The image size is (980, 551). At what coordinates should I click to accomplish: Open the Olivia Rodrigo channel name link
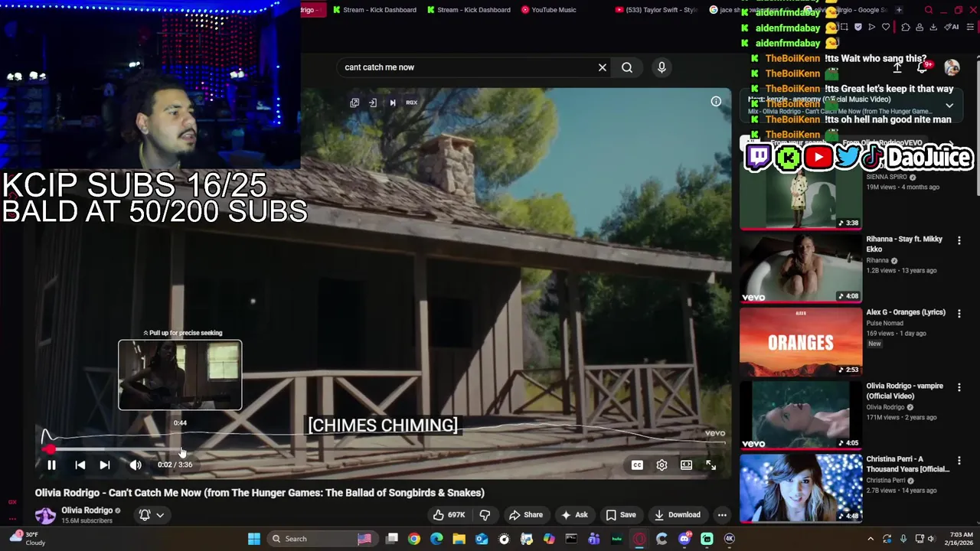point(87,510)
